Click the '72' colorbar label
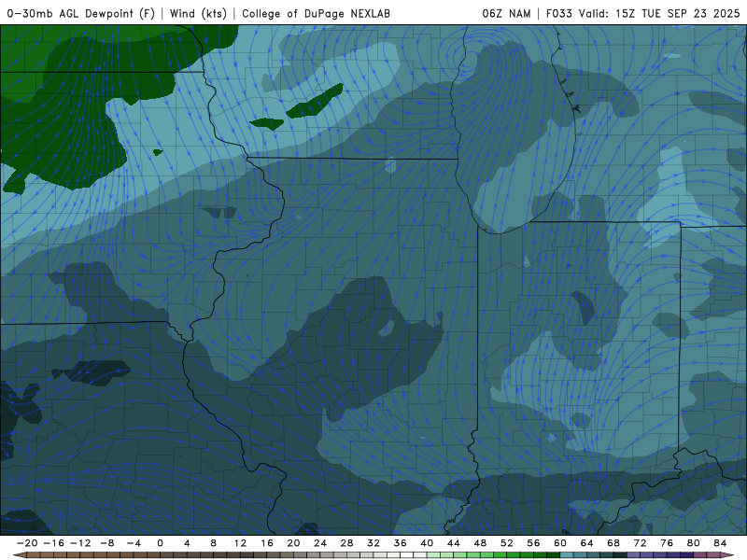 641,543
